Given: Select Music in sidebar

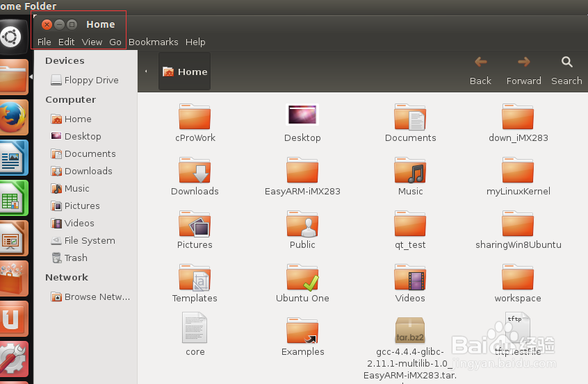Looking at the screenshot, I should (x=70, y=188).
